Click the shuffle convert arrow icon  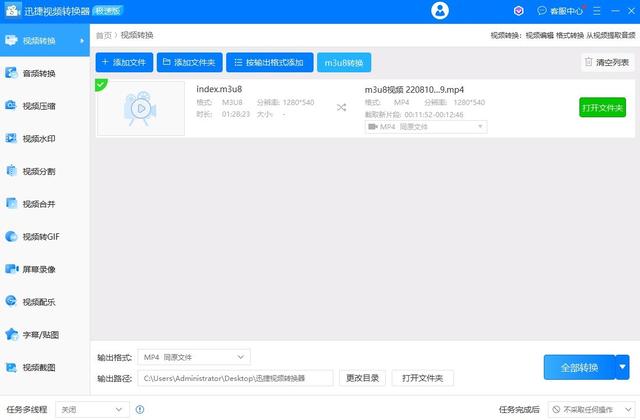[341, 107]
